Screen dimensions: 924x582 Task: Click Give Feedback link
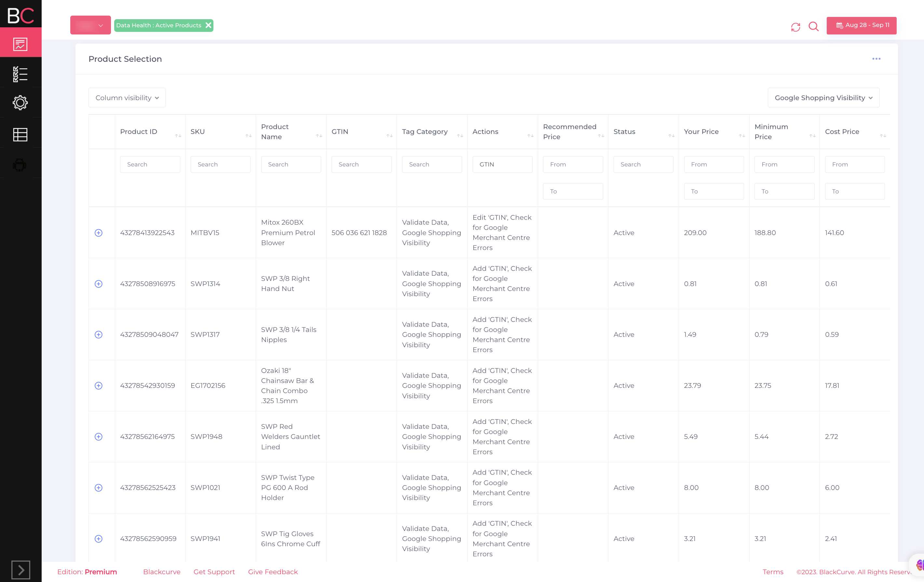pyautogui.click(x=272, y=571)
